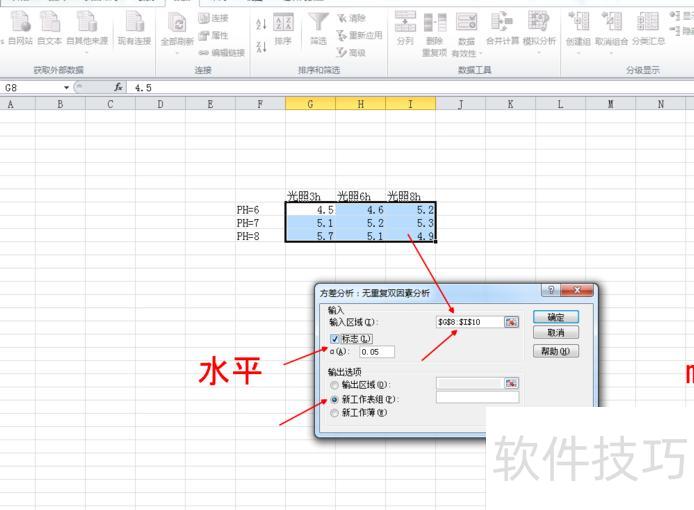Open the Name Box dropdown arrow
694x510 pixels.
click(66, 88)
